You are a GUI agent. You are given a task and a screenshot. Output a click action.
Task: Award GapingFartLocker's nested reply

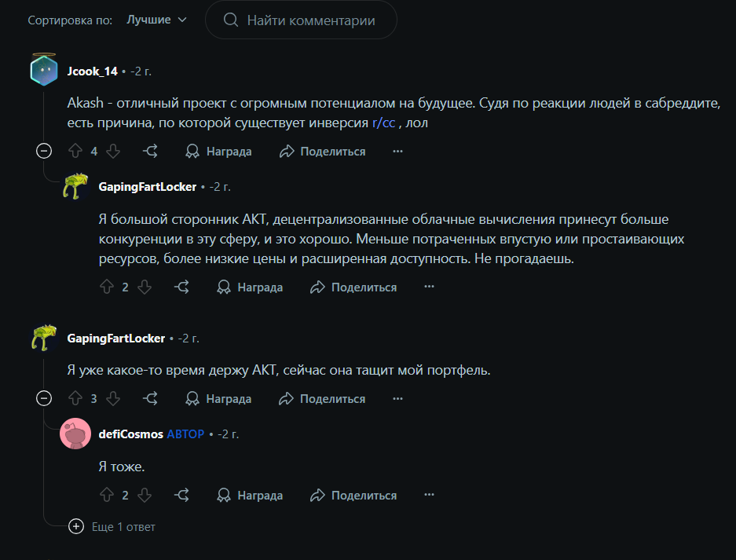pyautogui.click(x=250, y=287)
